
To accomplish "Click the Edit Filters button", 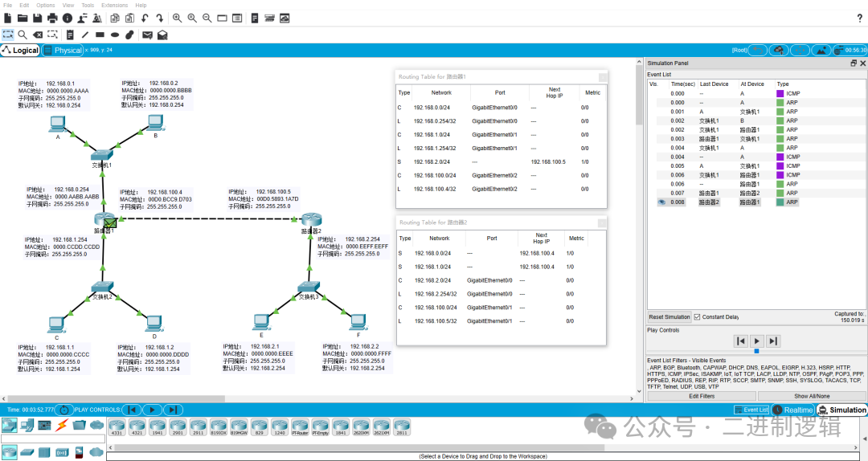I will [701, 396].
